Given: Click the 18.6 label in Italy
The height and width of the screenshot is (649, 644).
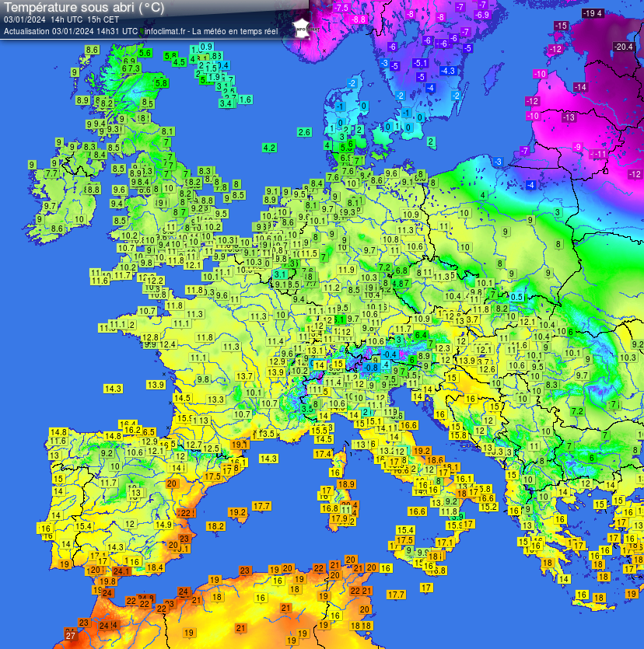Looking at the screenshot, I should [x=435, y=460].
